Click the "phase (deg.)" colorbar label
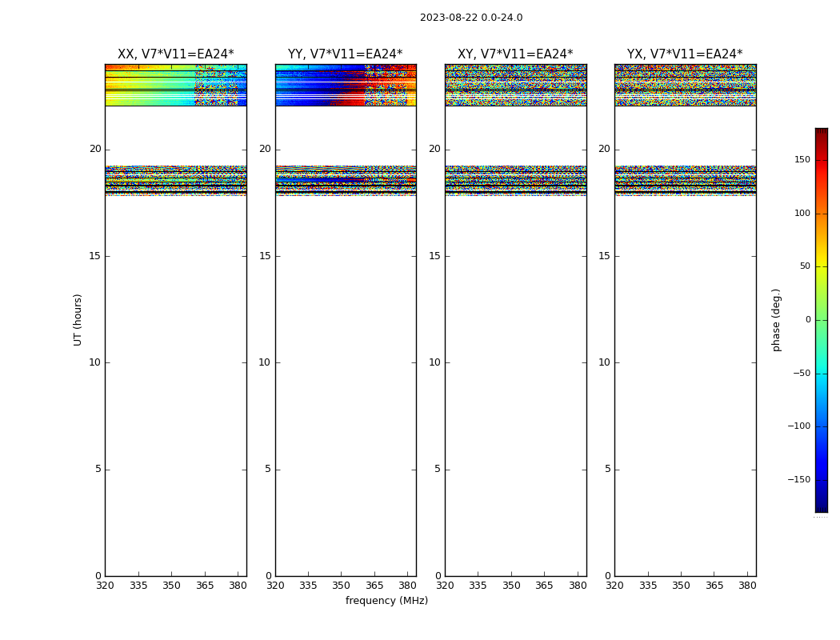The height and width of the screenshot is (640, 840). pyautogui.click(x=776, y=320)
